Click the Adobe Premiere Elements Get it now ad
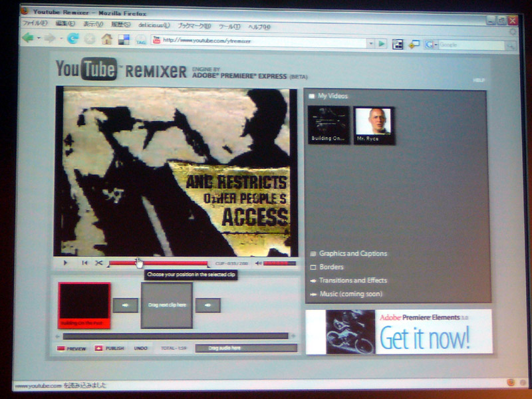This screenshot has height=399, width=532. pyautogui.click(x=399, y=332)
